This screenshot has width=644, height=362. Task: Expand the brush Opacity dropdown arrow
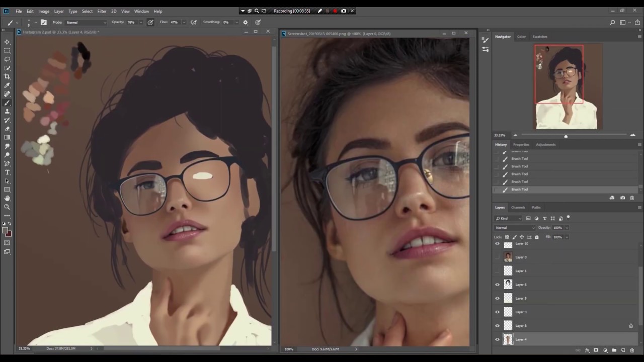[140, 22]
